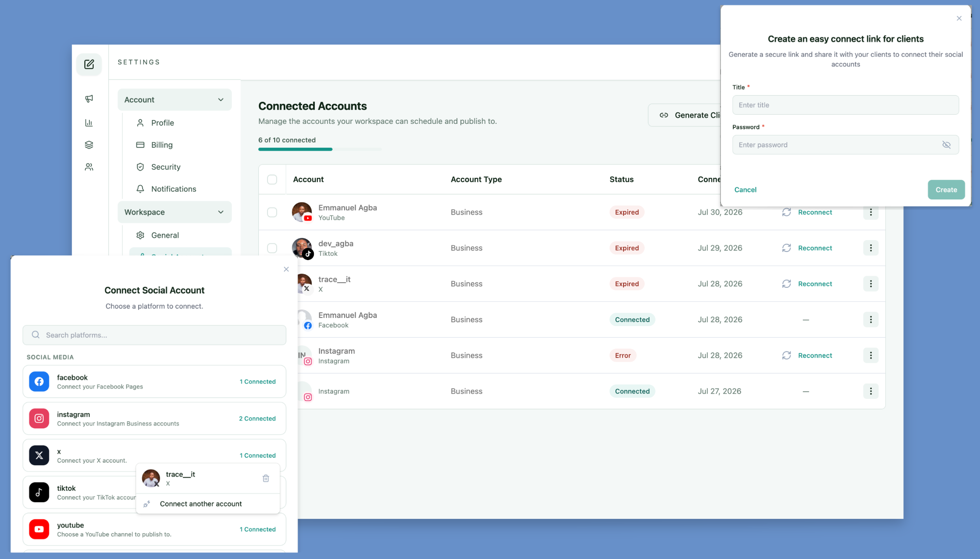Image resolution: width=980 pixels, height=559 pixels.
Task: Click the refresh icon in the Instagram Error row
Action: point(787,355)
